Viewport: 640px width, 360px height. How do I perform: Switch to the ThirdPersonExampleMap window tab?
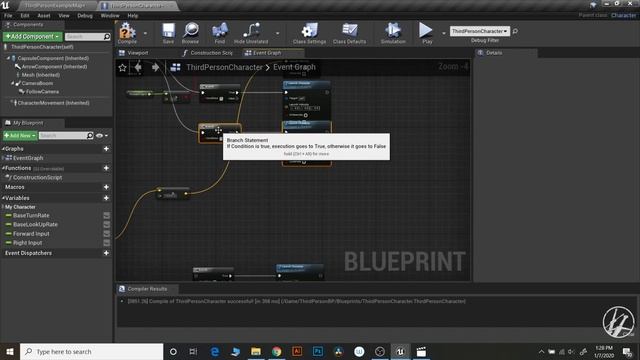pyautogui.click(x=55, y=6)
